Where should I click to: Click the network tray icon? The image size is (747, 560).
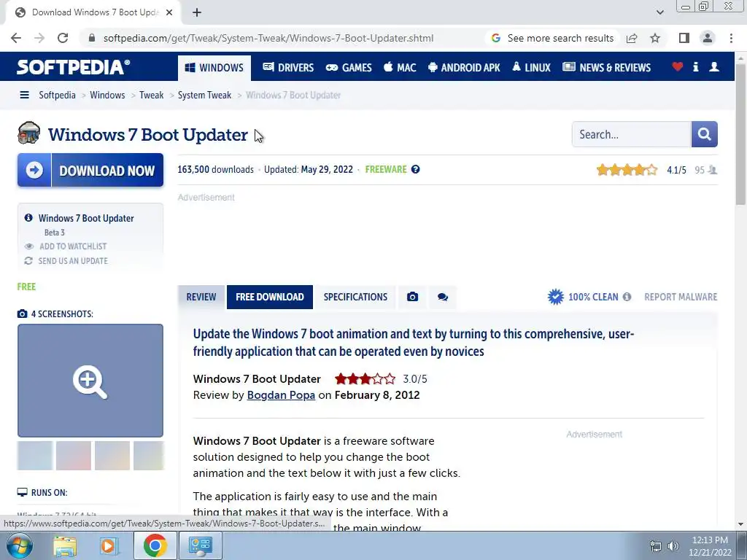click(x=656, y=546)
